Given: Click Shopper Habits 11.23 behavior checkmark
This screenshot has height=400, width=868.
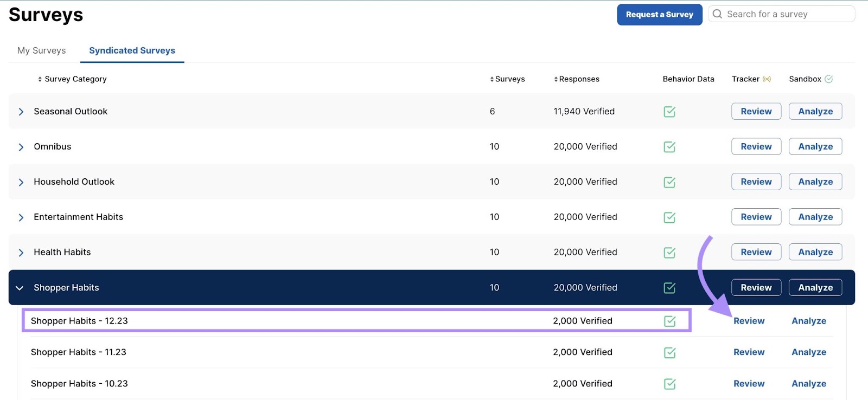Looking at the screenshot, I should pos(669,353).
